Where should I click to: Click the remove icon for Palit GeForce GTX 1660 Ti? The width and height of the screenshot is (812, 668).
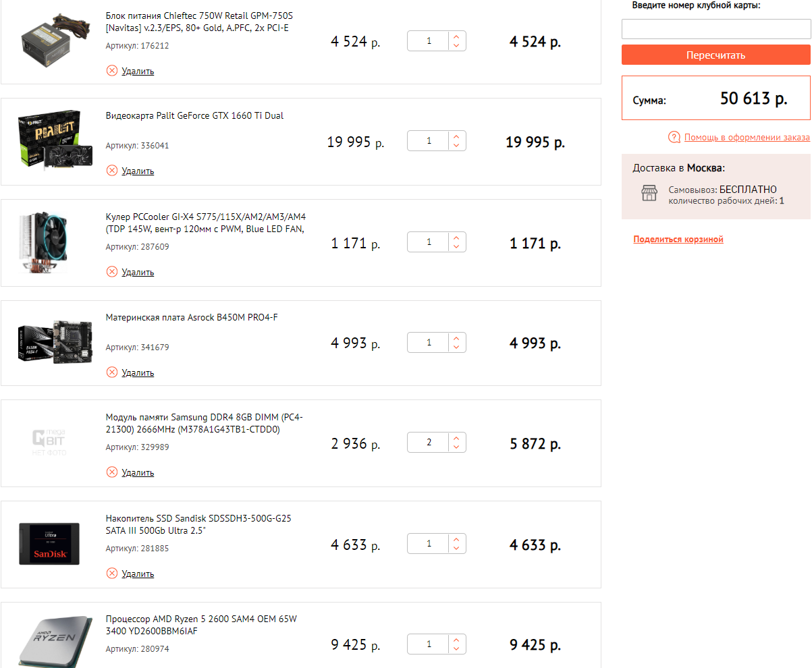point(112,171)
